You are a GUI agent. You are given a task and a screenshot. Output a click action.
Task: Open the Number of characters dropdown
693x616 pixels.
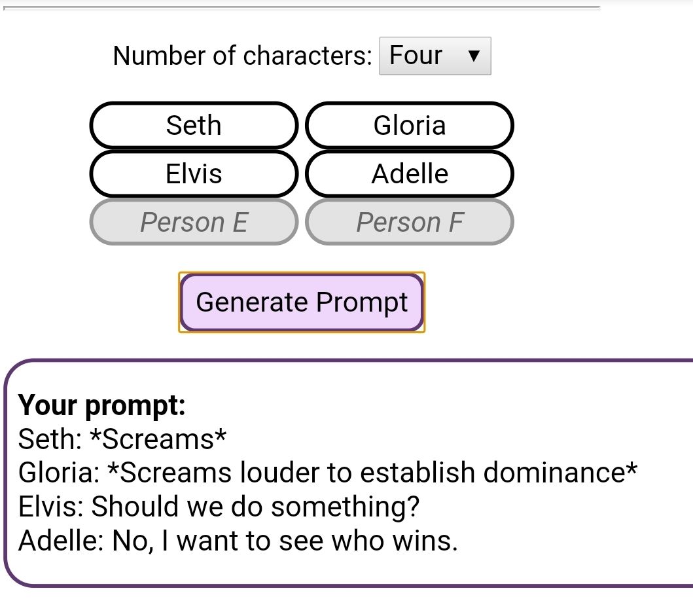pyautogui.click(x=435, y=56)
